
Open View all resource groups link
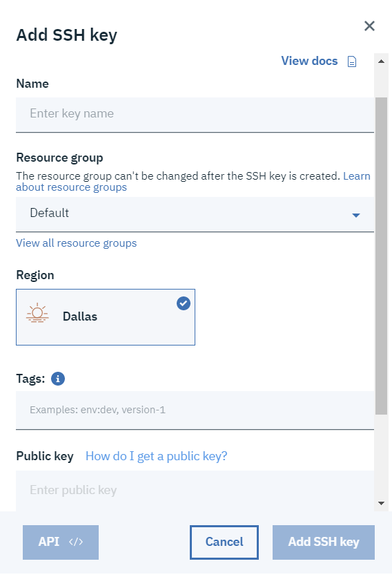pyautogui.click(x=77, y=243)
